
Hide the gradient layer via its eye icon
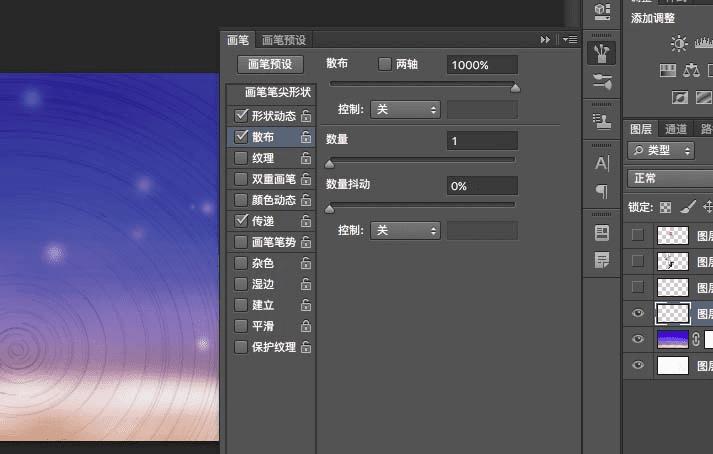[x=638, y=339]
